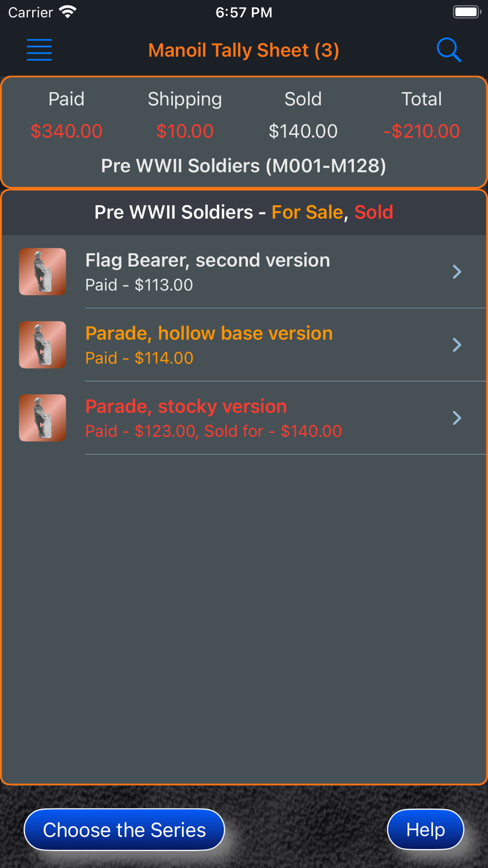
Task: Select the Flag Bearer, second version item
Action: click(x=244, y=271)
